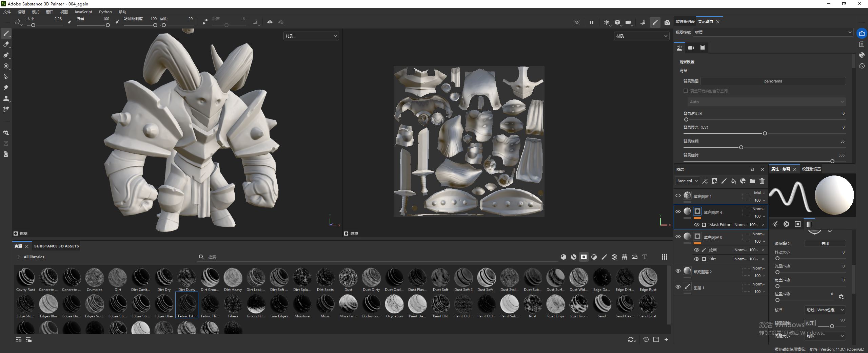Open the 视图模式 material dropdown
The image size is (868, 353).
point(773,32)
